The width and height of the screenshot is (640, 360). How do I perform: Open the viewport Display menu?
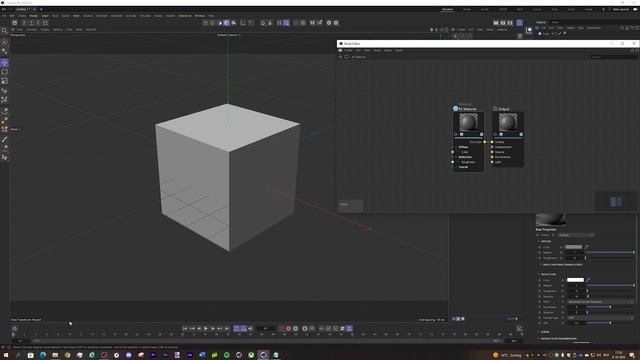click(45, 29)
